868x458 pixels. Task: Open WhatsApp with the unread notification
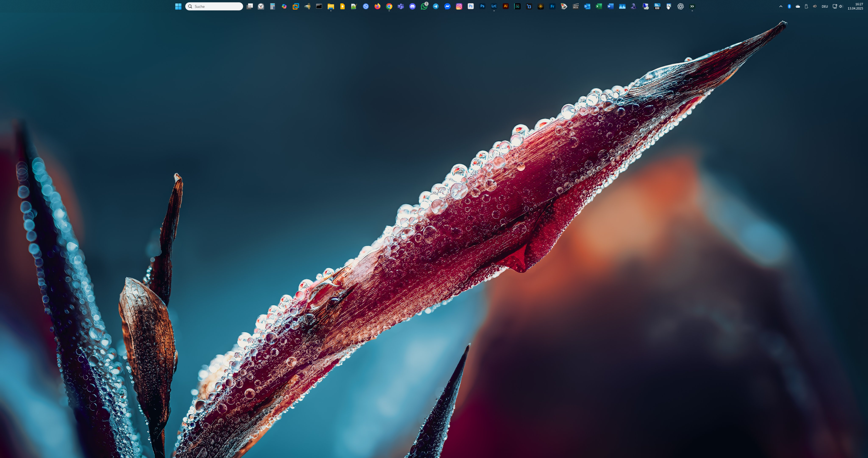pyautogui.click(x=424, y=6)
